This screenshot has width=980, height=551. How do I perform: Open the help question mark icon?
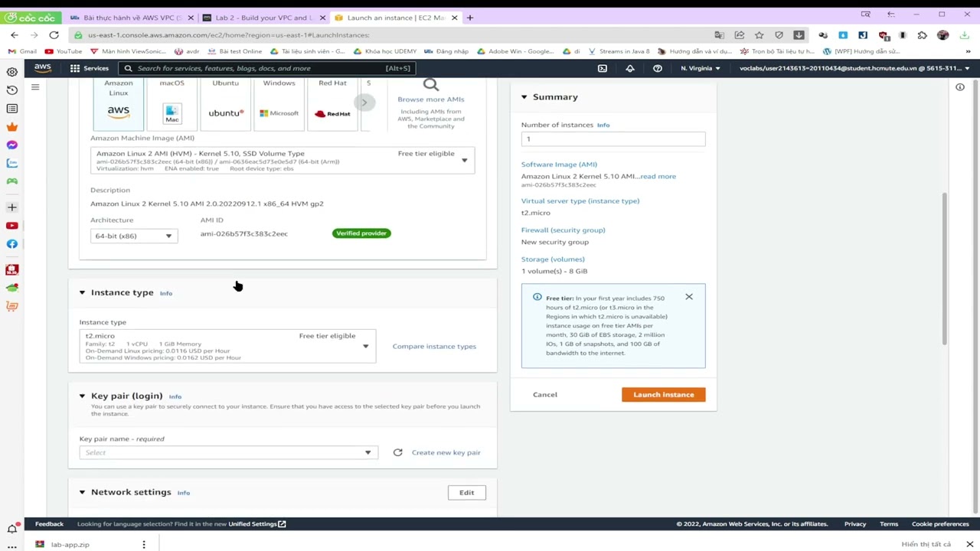point(658,68)
